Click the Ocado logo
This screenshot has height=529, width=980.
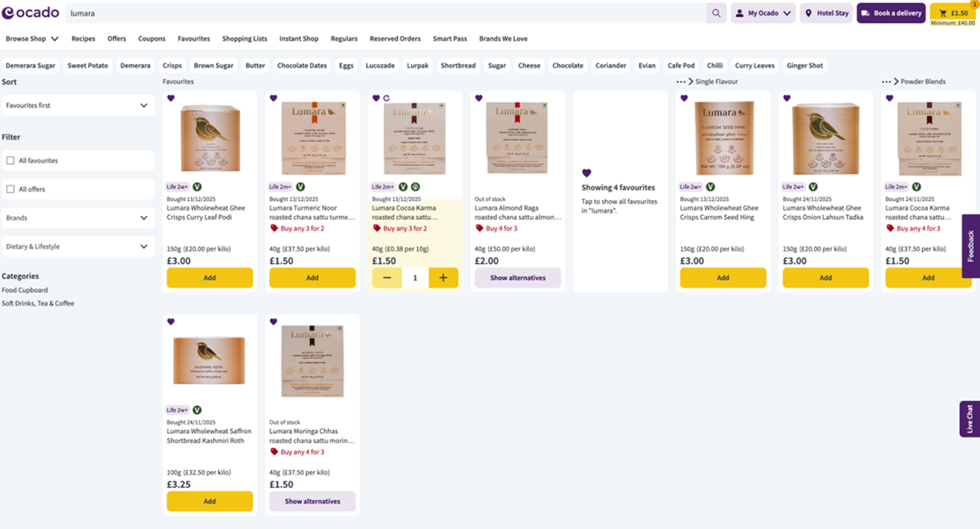tap(31, 13)
